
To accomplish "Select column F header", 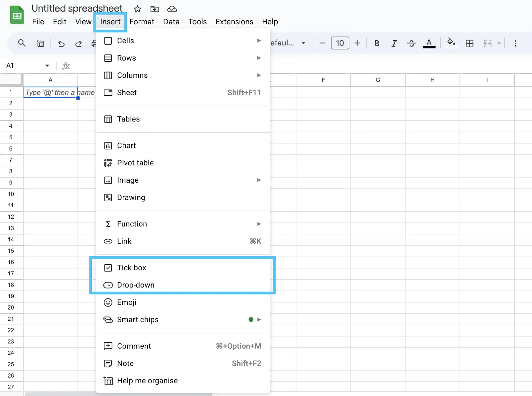I will (323, 80).
